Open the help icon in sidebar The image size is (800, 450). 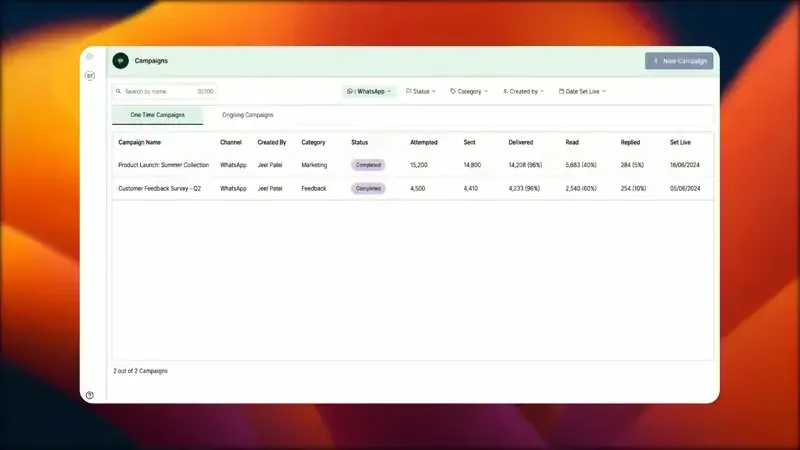90,395
